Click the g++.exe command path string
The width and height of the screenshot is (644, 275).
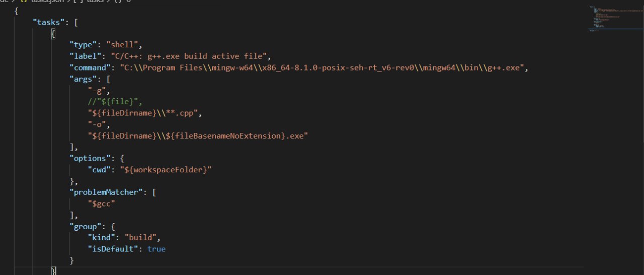point(322,67)
